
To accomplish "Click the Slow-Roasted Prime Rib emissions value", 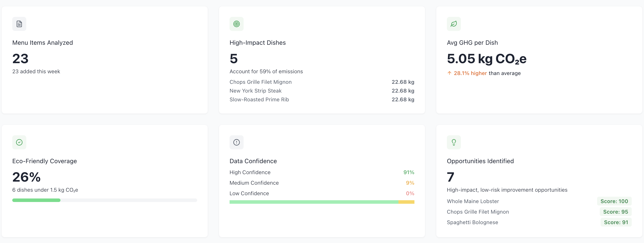I will [403, 99].
